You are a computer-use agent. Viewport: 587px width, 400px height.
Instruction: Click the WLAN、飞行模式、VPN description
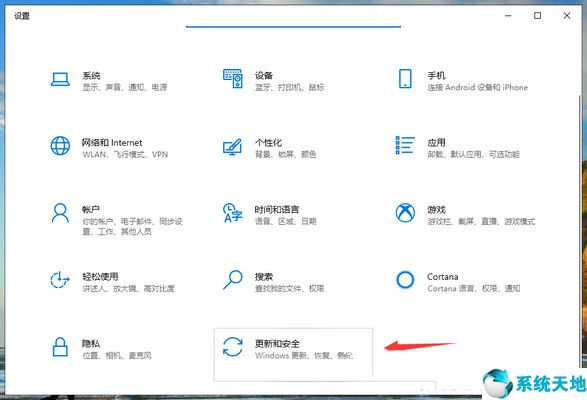click(x=125, y=154)
